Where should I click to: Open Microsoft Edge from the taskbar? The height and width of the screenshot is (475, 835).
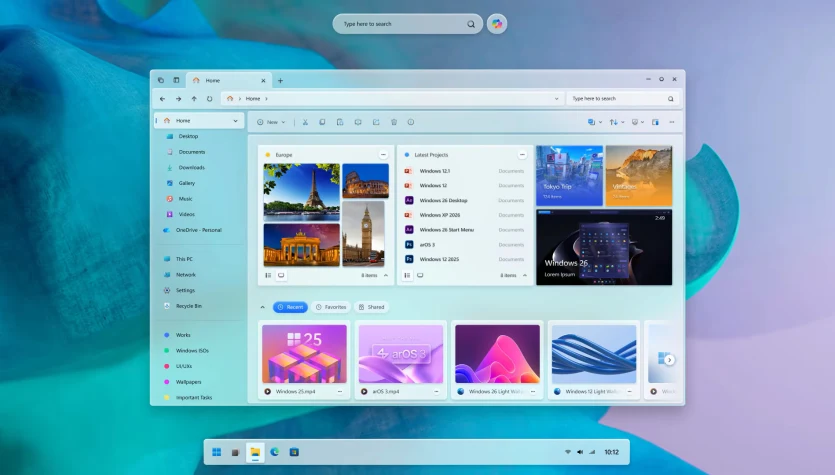[x=274, y=452]
